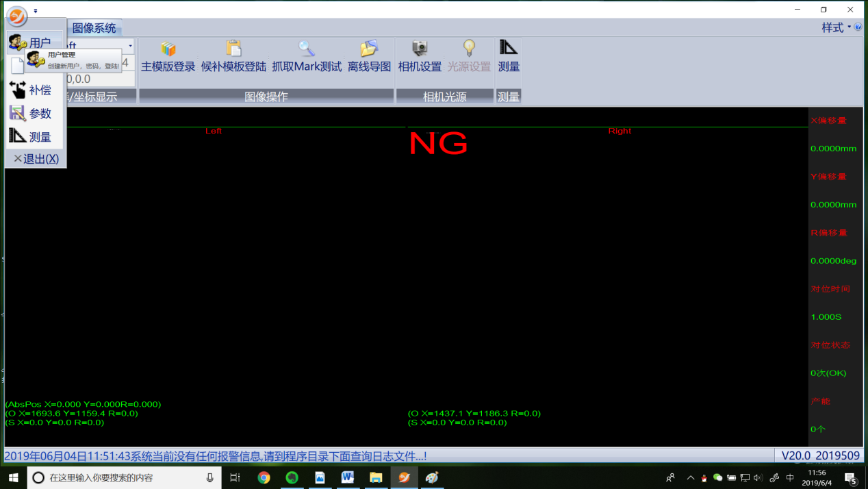Screen dimensions: 868x489
Task: Click the Windows taskbar search box
Action: click(x=125, y=477)
